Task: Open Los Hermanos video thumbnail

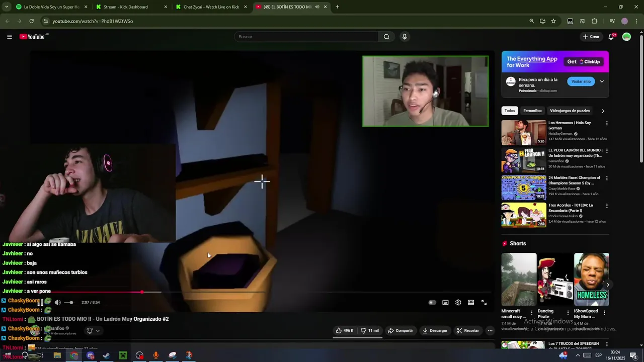Action: pos(523,132)
